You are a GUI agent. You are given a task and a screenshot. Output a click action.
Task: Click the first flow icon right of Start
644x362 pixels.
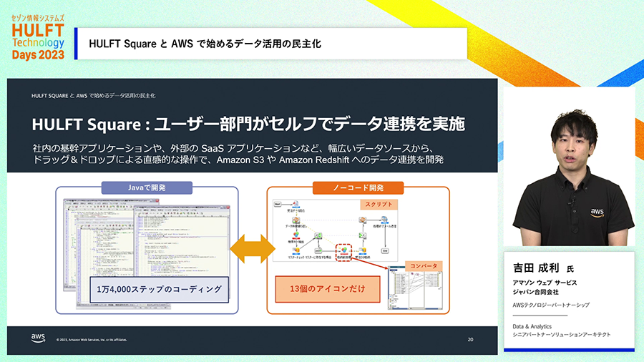[295, 205]
